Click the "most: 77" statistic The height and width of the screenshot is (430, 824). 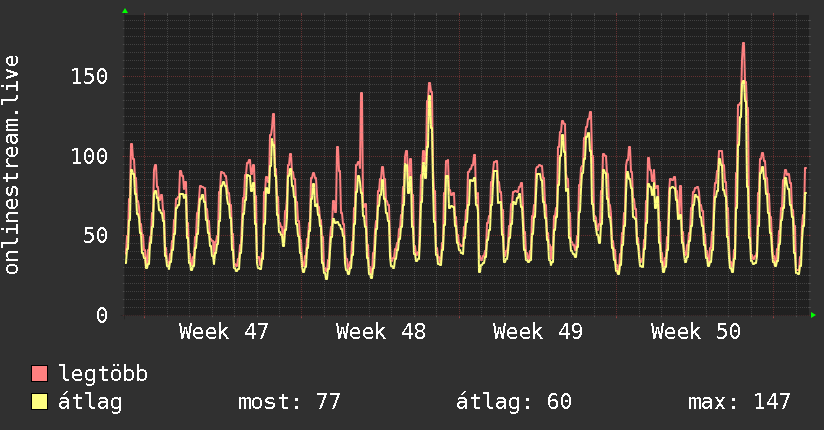click(x=289, y=402)
